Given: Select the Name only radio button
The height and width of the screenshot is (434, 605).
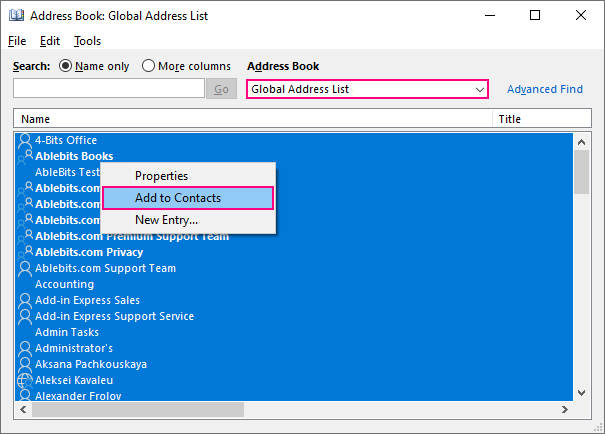Looking at the screenshot, I should 65,66.
